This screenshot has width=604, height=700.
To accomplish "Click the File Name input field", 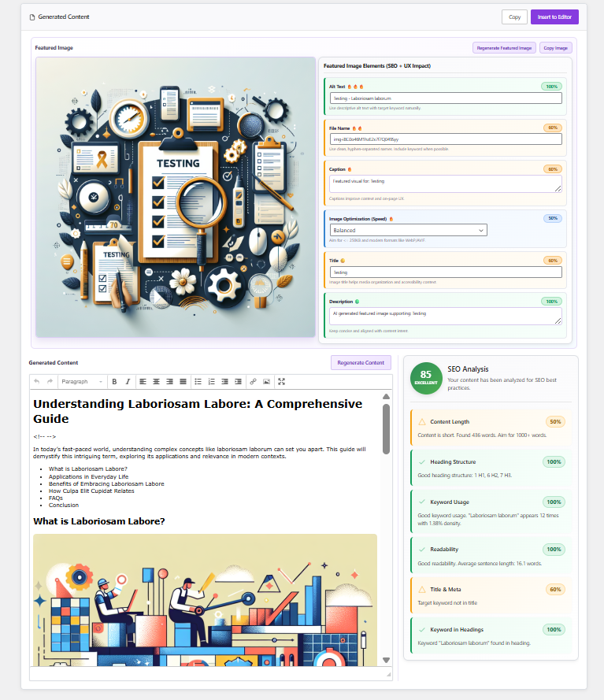I will point(446,139).
